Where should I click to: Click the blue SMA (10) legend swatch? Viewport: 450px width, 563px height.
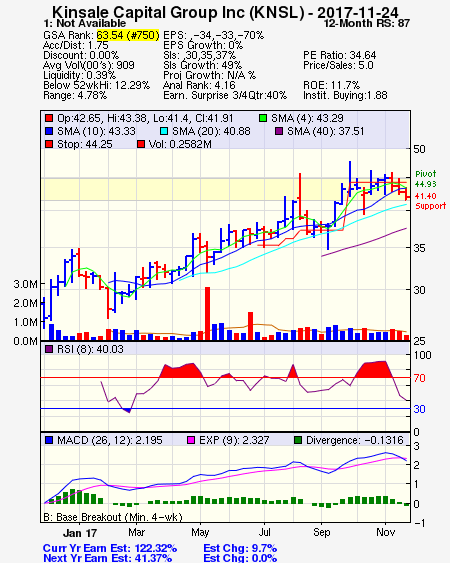[x=49, y=131]
